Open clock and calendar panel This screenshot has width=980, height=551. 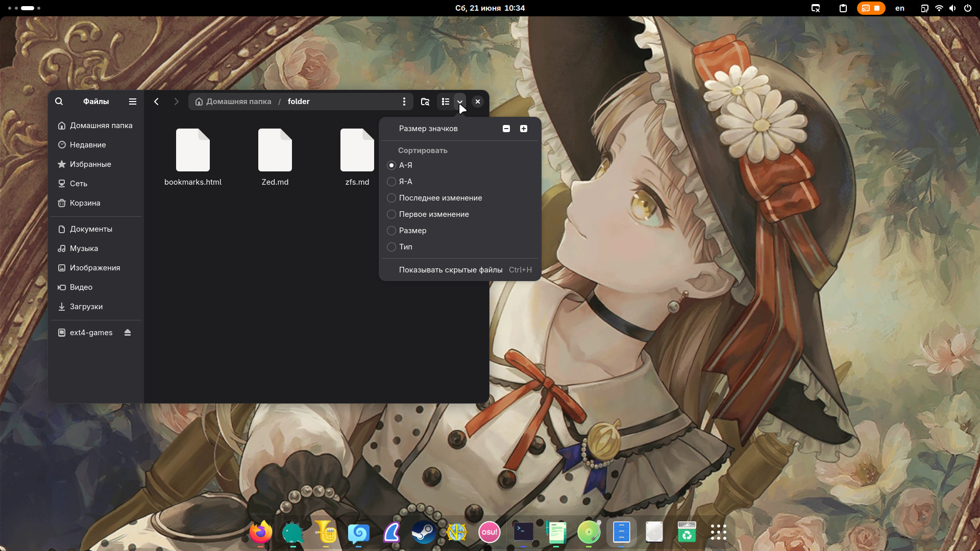490,8
